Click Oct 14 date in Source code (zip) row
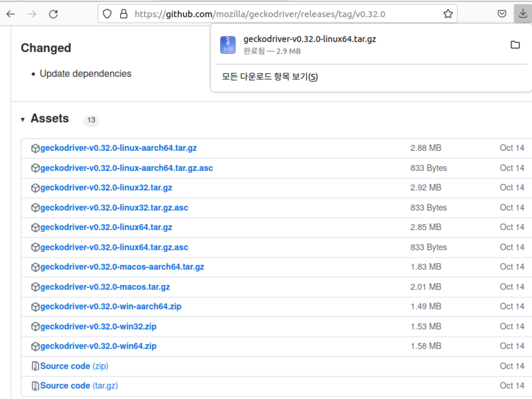 [512, 366]
